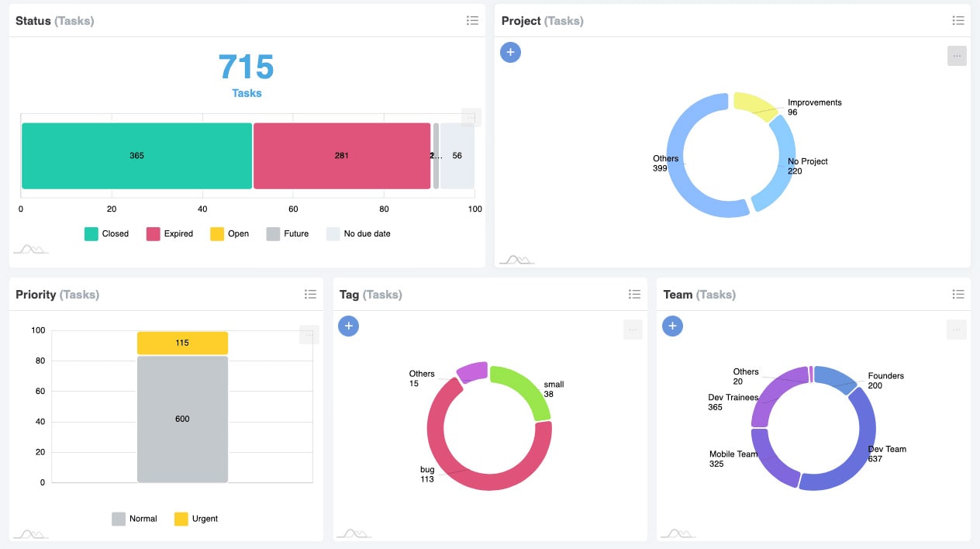Open ellipsis menu in Status chart
This screenshot has width=980, height=549.
tap(471, 118)
